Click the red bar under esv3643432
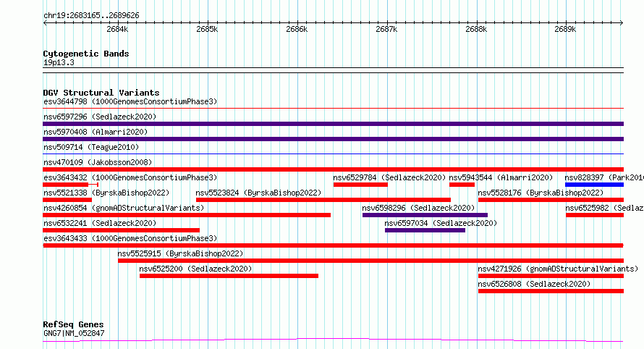Screen dimensions: 644x349 click(66, 185)
